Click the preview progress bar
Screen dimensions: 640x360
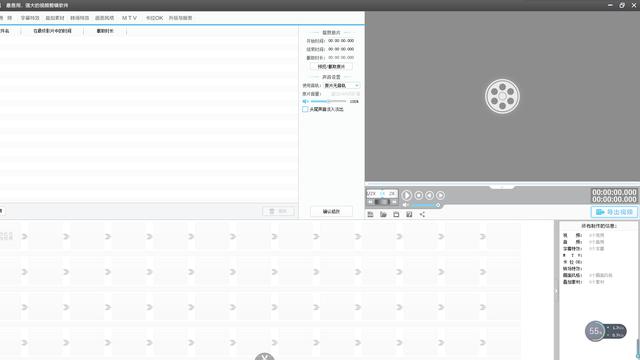click(x=502, y=183)
